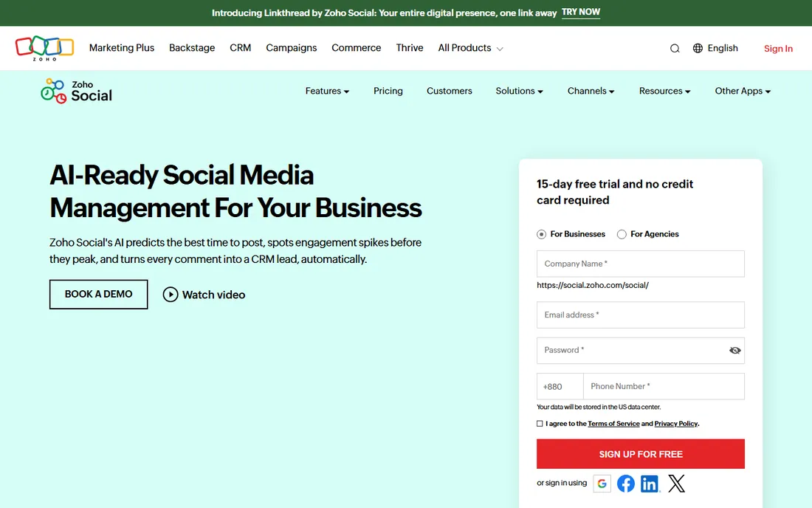Open Campaigns in top navigation

291,48
